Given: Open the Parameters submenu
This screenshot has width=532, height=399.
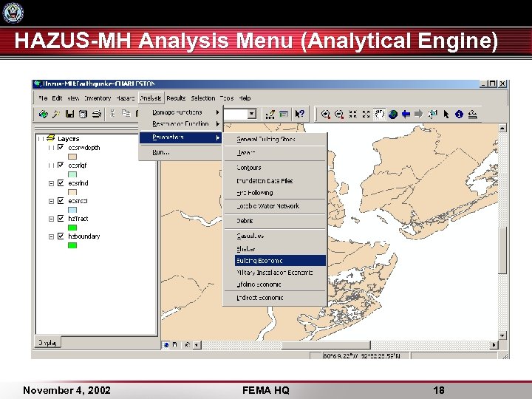Looking at the screenshot, I should pyautogui.click(x=180, y=137).
